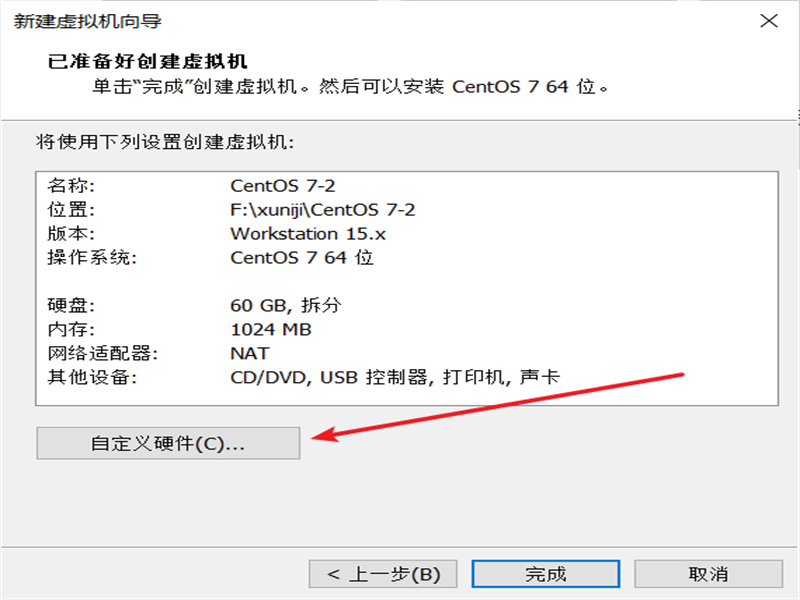The width and height of the screenshot is (800, 600).
Task: Select the CentOS 7 64 位 operating system value
Action: (302, 258)
